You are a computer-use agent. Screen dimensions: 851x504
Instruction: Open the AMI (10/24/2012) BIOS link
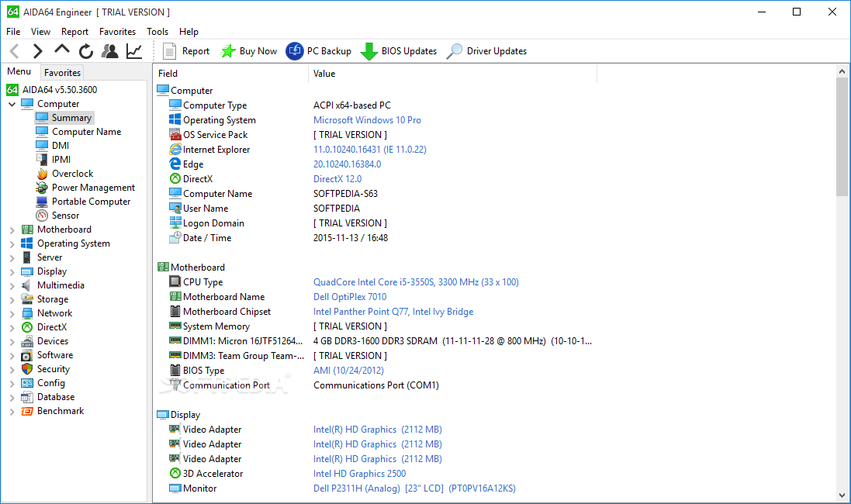tap(348, 370)
